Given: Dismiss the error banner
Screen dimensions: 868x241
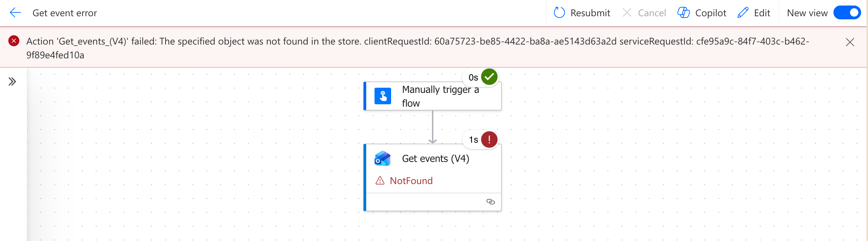Looking at the screenshot, I should [x=850, y=42].
